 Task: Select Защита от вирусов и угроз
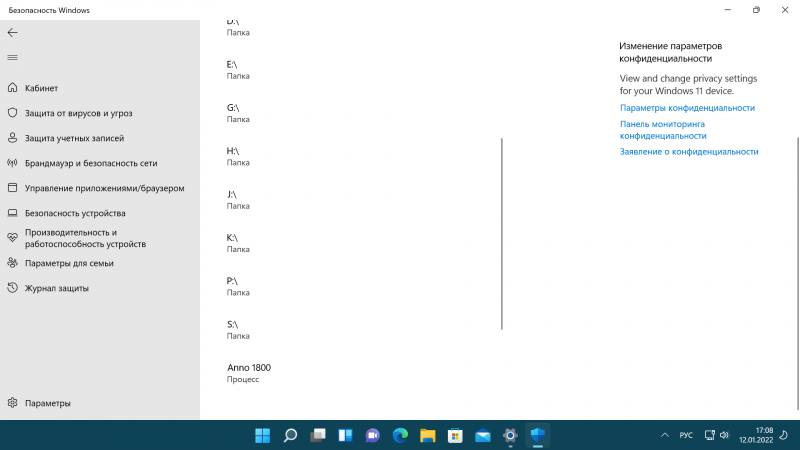click(78, 113)
